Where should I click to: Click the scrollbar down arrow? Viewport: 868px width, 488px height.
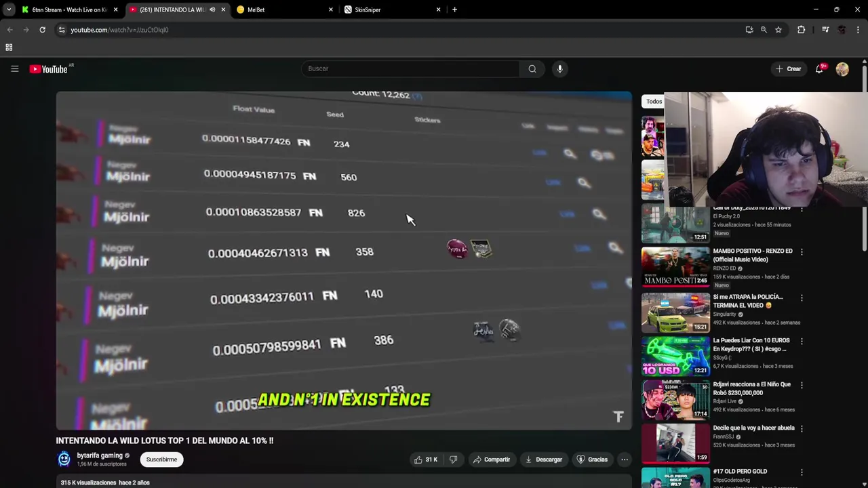pos(864,484)
